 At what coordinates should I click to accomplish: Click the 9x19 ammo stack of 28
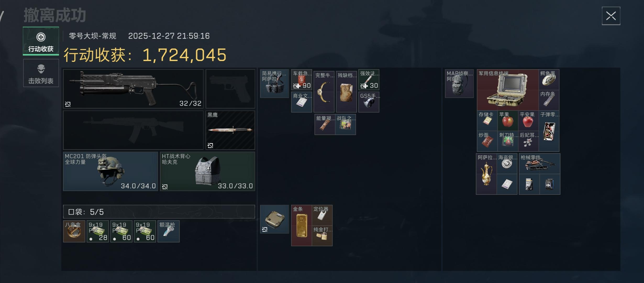tap(98, 231)
